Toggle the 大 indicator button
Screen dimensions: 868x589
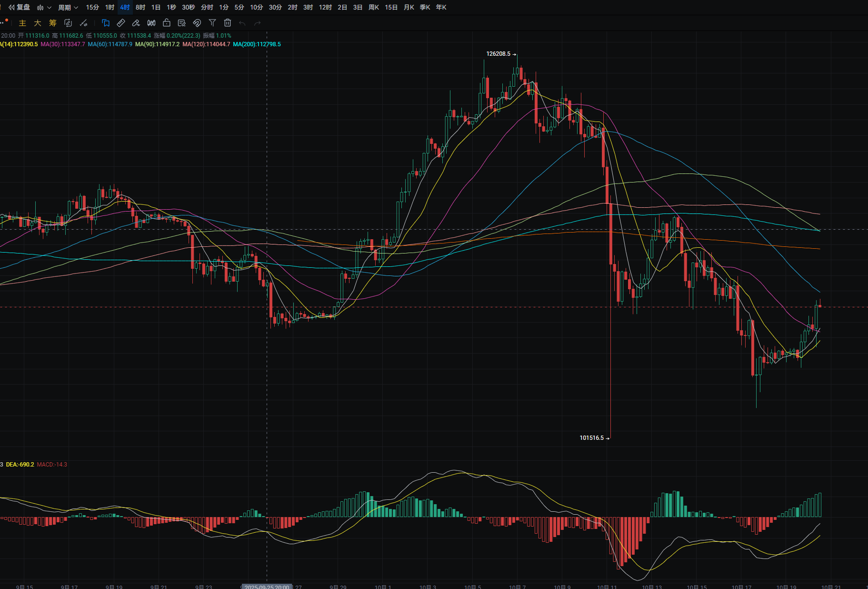click(38, 23)
